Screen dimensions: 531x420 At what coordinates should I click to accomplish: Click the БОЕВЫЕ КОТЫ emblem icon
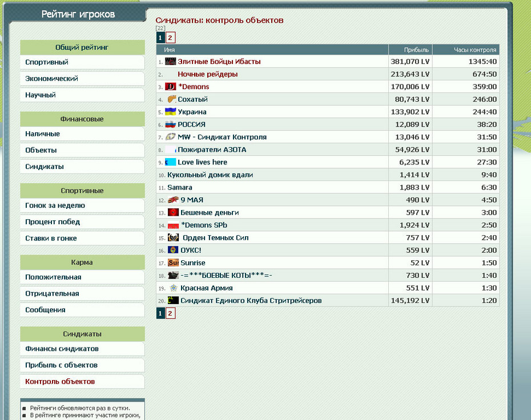tap(173, 275)
